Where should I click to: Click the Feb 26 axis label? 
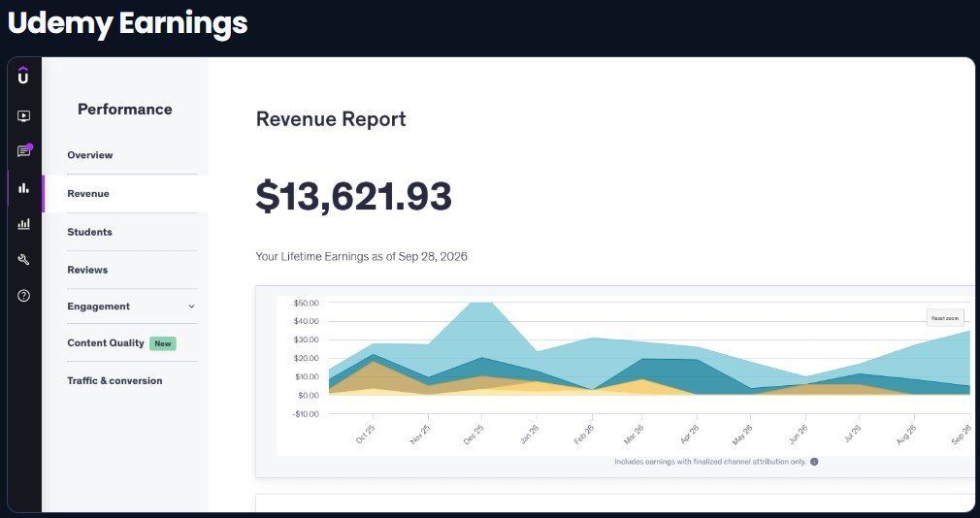coord(582,435)
